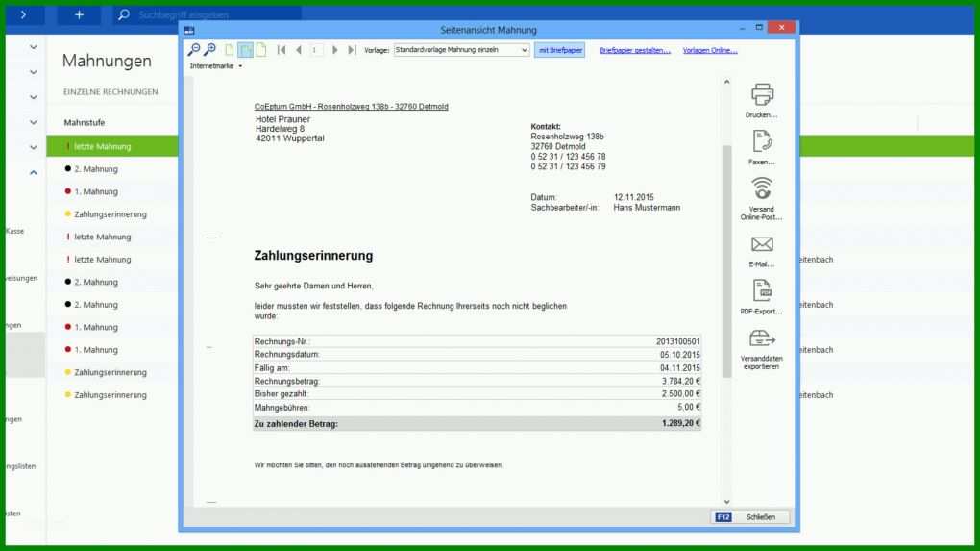Screen dimensions: 980x551
Task: Click the Drucken printer icon
Action: point(762,94)
